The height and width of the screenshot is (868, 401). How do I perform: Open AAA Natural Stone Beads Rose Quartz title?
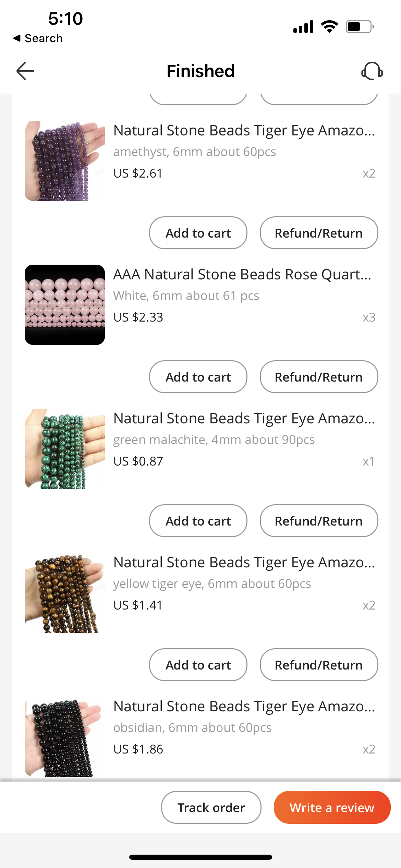pos(242,275)
